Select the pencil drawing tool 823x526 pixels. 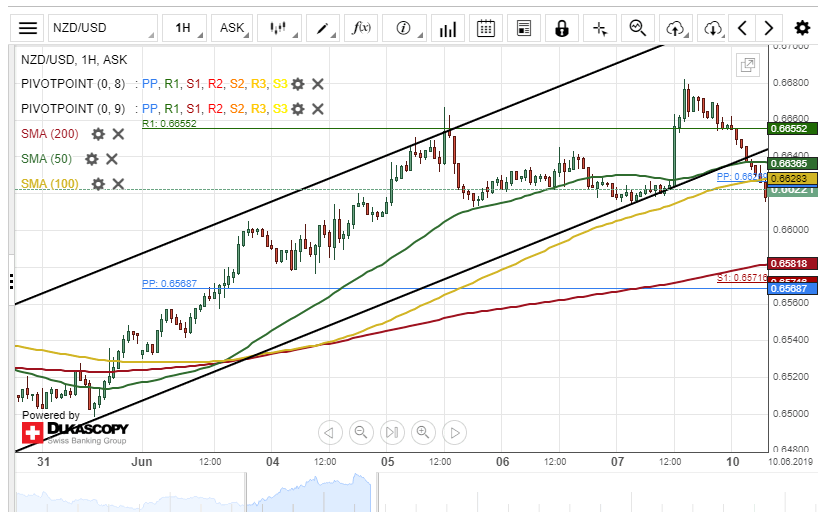(x=322, y=28)
